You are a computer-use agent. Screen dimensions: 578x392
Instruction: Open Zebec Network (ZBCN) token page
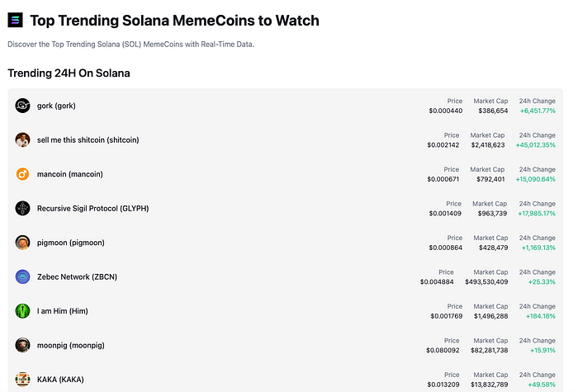(77, 276)
